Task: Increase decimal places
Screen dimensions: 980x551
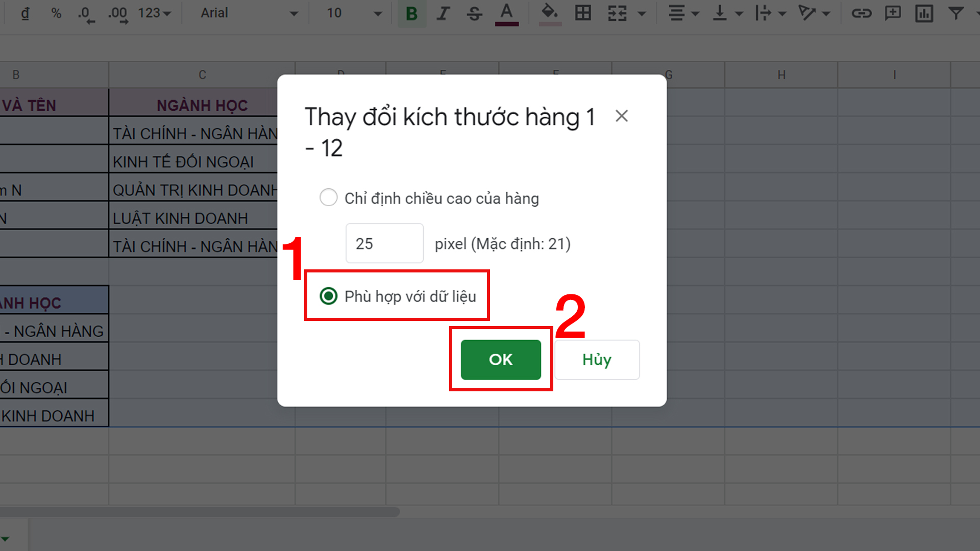Action: pyautogui.click(x=117, y=14)
